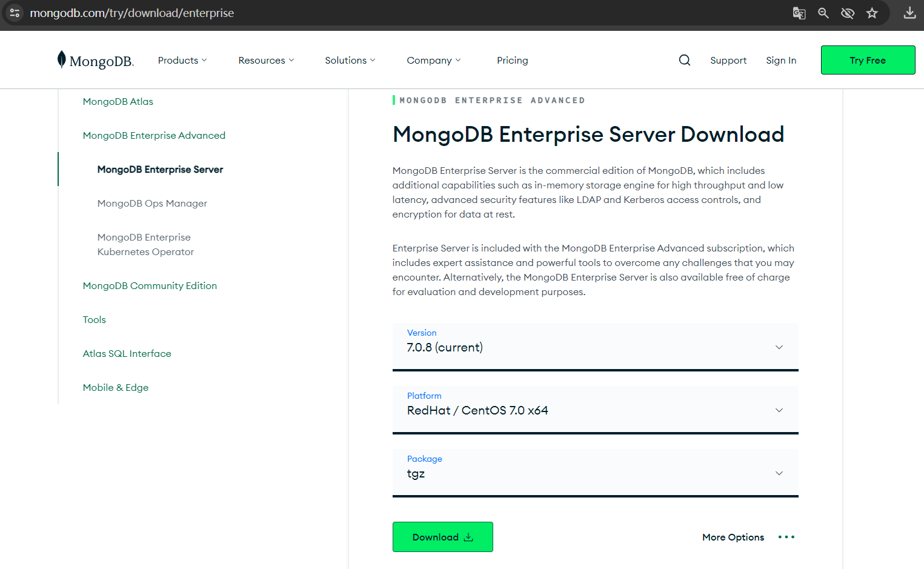Click the MONGODB ENTERPRISE ADVANCED label
This screenshot has height=569, width=924.
coord(492,100)
